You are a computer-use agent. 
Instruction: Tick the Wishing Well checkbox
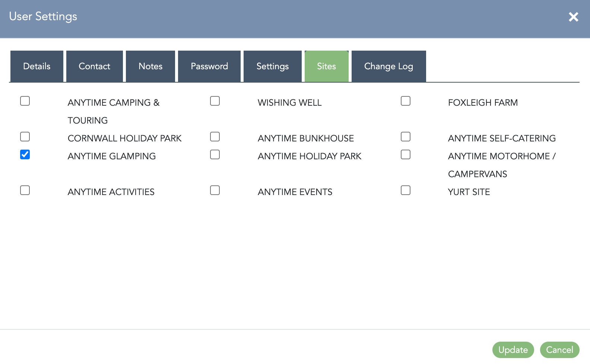[215, 101]
